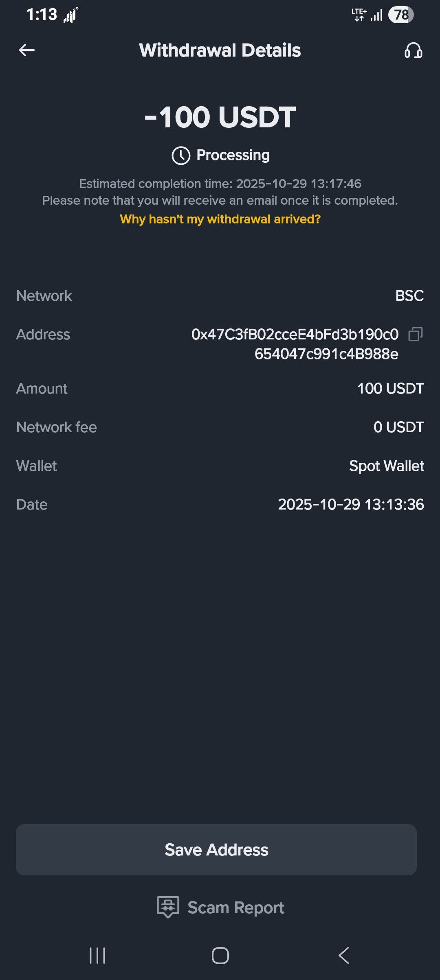
Task: Open the Scam Report link
Action: point(236,908)
